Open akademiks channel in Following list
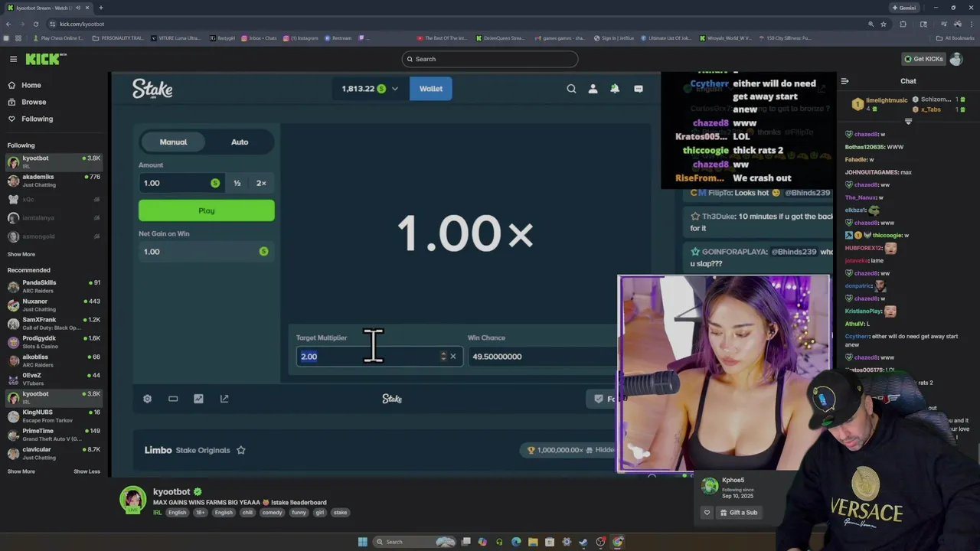This screenshot has height=551, width=980. (54, 181)
